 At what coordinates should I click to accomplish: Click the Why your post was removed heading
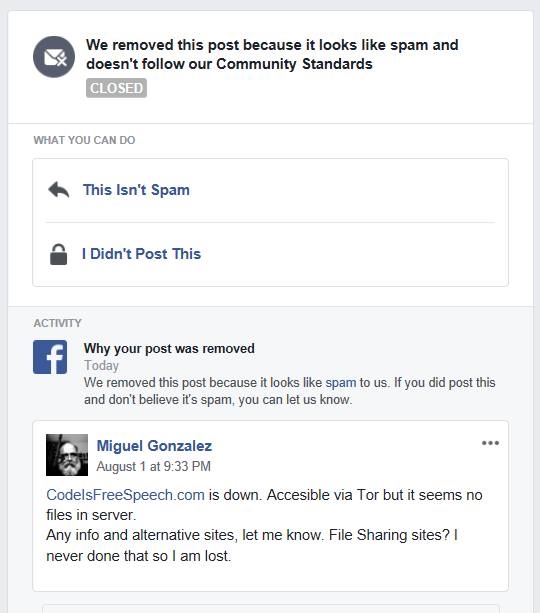coord(169,348)
